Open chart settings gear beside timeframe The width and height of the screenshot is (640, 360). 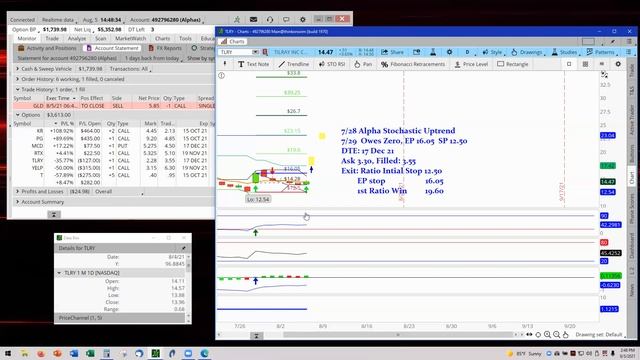click(x=449, y=52)
